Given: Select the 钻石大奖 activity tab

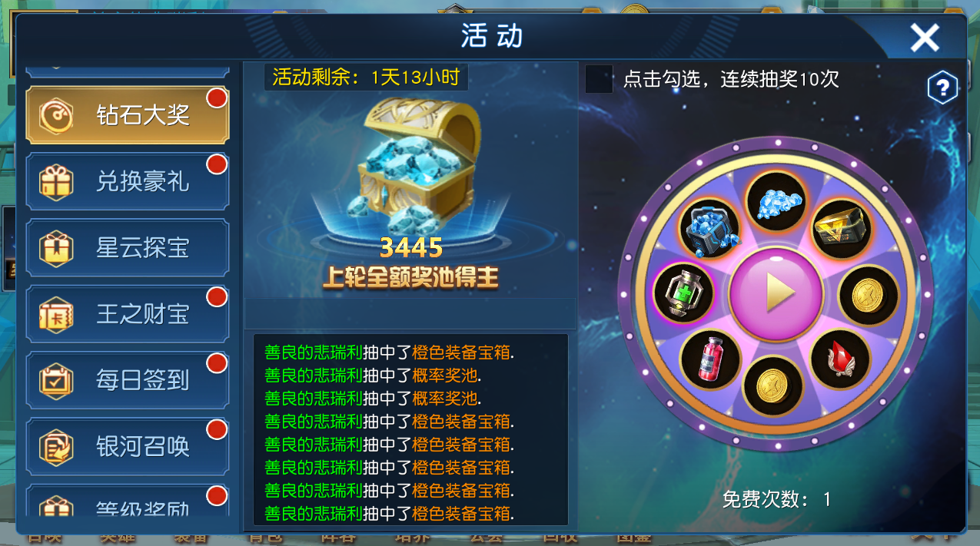Looking at the screenshot, I should pos(128,115).
